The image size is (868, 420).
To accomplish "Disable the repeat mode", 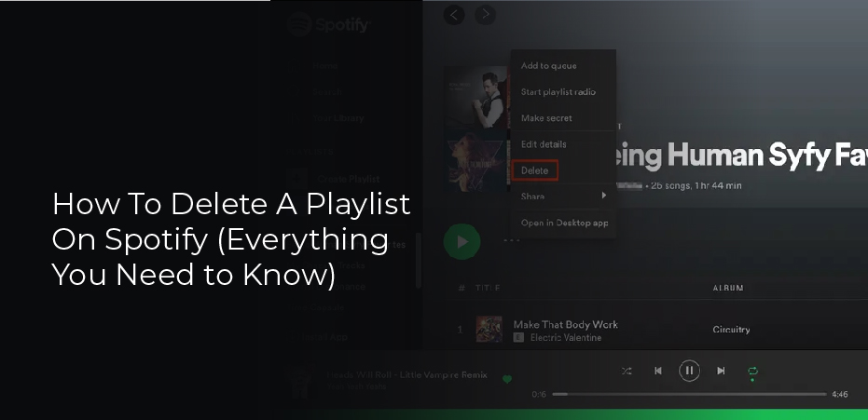I will (752, 372).
